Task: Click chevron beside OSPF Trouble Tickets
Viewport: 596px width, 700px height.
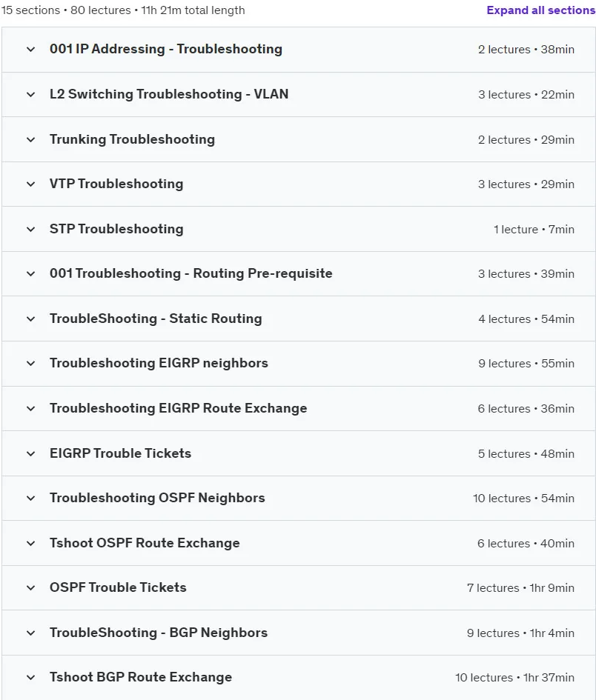Action: pyautogui.click(x=31, y=588)
